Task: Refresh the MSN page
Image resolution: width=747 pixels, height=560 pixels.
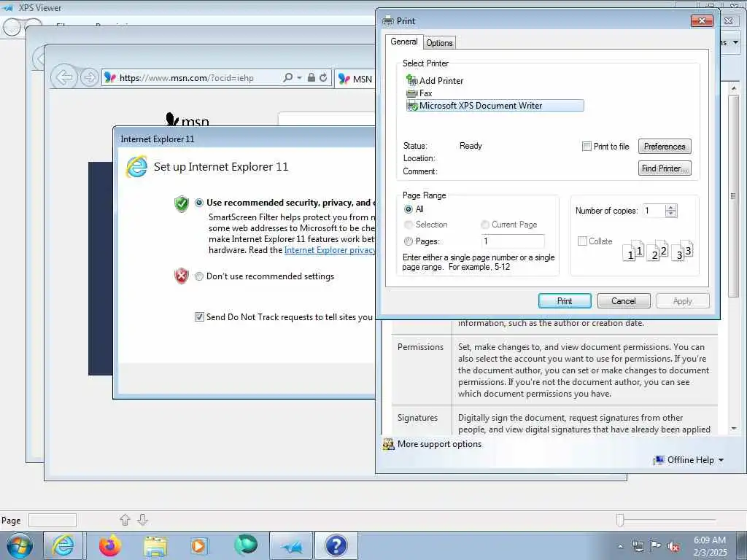Action: click(323, 77)
